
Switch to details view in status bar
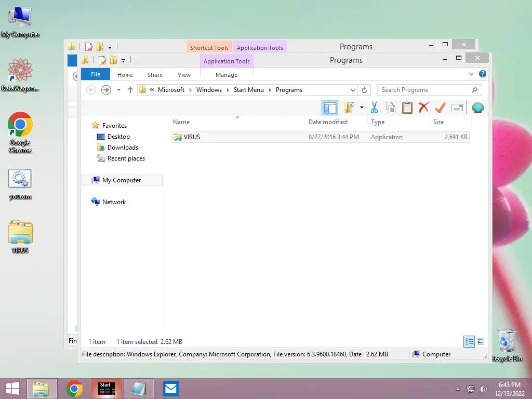[x=469, y=342]
